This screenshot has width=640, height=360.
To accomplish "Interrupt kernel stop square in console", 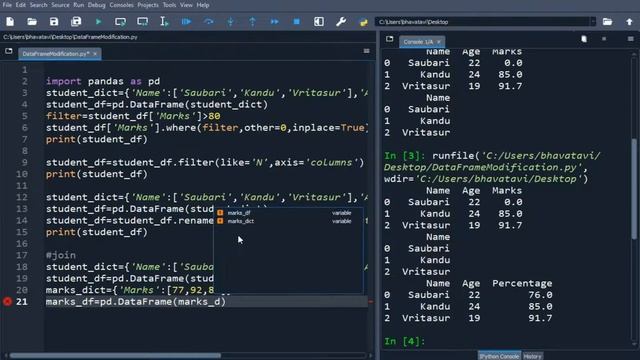I will [604, 39].
